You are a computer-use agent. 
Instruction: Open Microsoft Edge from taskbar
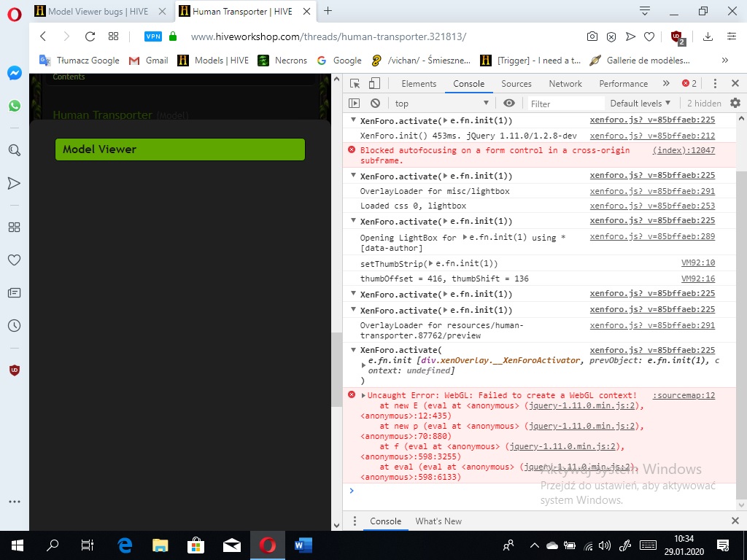click(x=125, y=545)
